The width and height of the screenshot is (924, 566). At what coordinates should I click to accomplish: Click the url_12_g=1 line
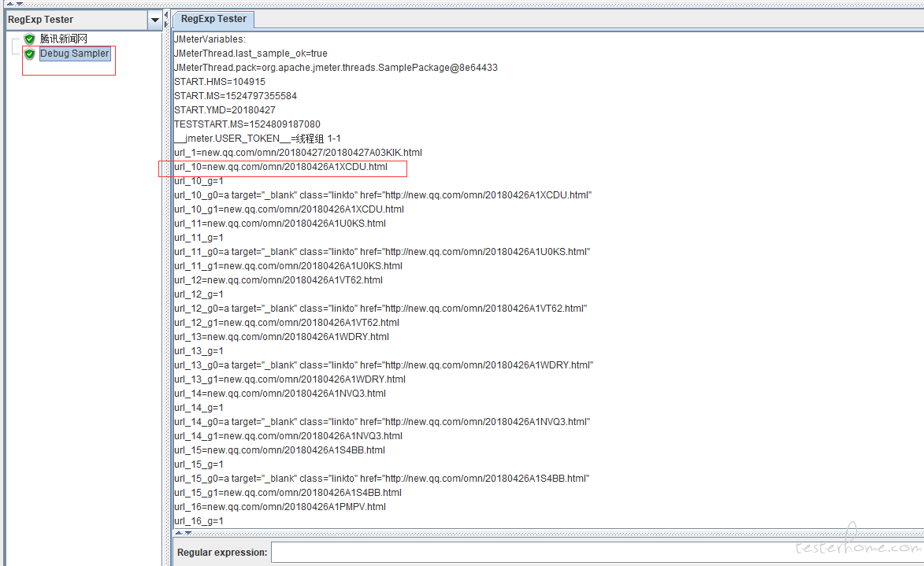click(199, 294)
